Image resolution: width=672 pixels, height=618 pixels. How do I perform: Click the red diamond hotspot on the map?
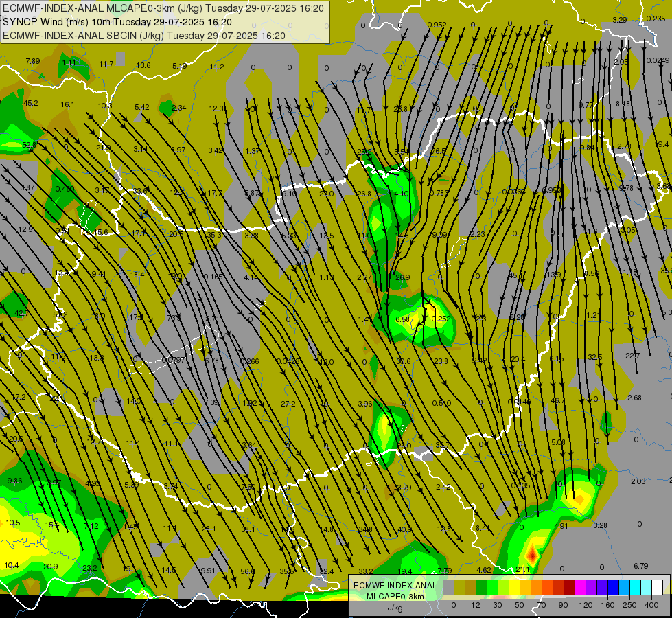532,555
